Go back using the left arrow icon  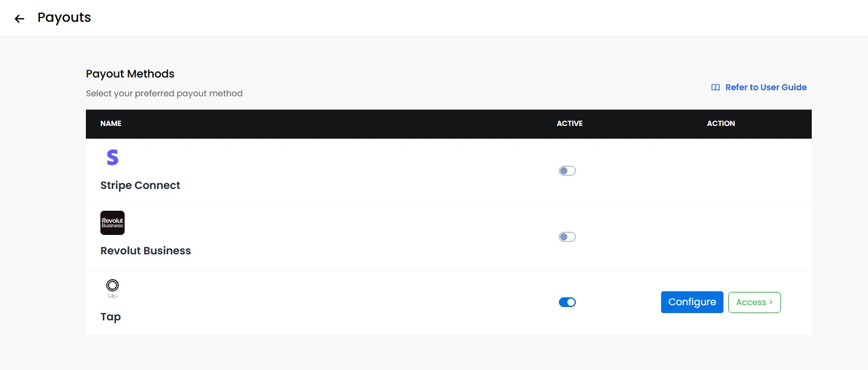click(19, 19)
